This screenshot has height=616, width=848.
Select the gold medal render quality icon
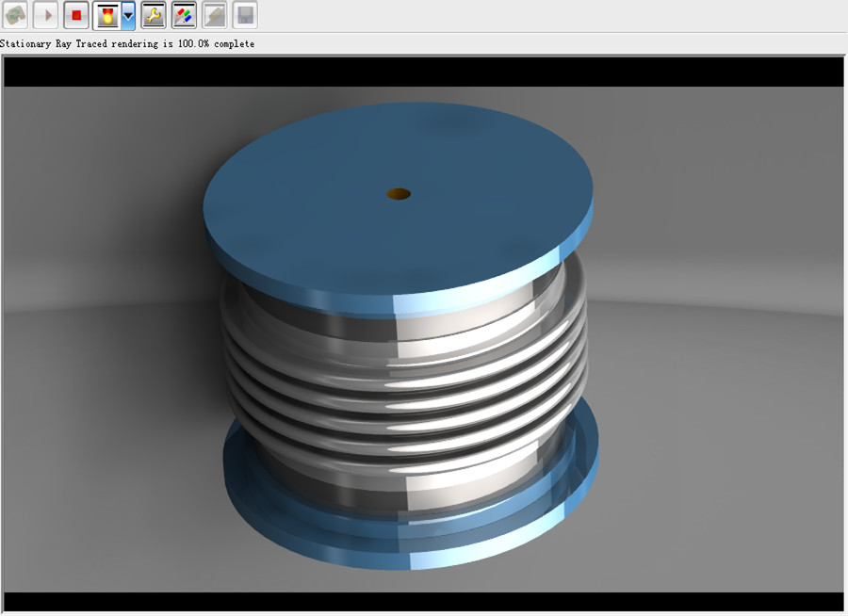coord(107,15)
